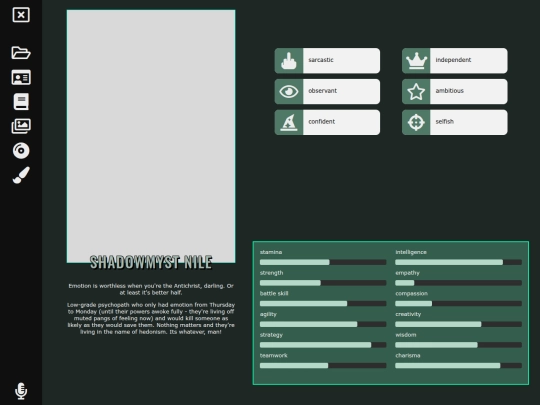Click the 'wisdom' stat label
Viewport: 540px width, 405px height.
tap(406, 335)
